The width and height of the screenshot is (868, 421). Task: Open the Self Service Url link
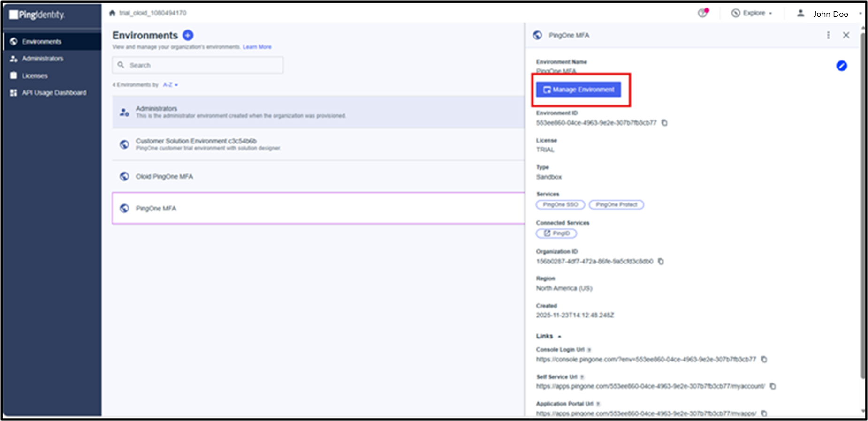coord(650,386)
